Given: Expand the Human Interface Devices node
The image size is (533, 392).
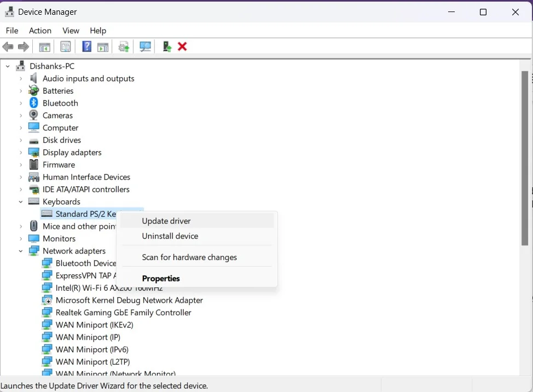Looking at the screenshot, I should 21,177.
